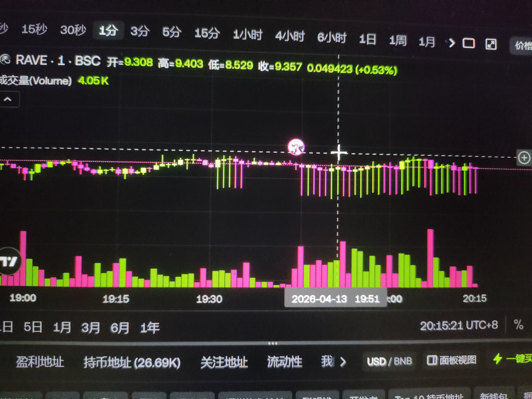This screenshot has width=532, height=399.
Task: Toggle the USD / BNB currency switch
Action: pos(389,361)
